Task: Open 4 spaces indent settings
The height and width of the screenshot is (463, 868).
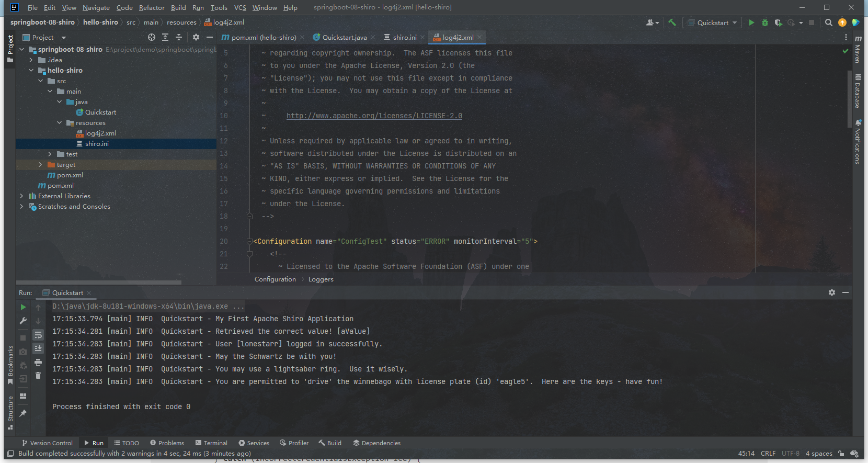Action: tap(818, 454)
